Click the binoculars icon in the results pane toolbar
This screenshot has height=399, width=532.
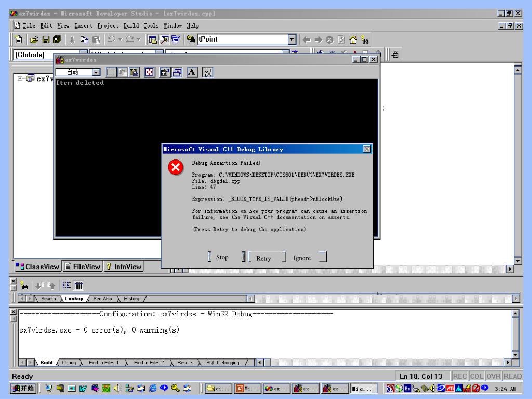click(x=24, y=285)
